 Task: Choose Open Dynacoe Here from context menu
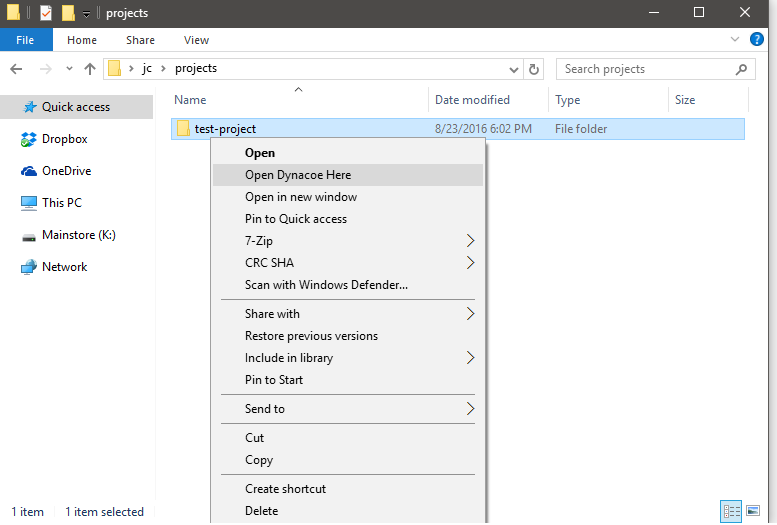click(298, 175)
